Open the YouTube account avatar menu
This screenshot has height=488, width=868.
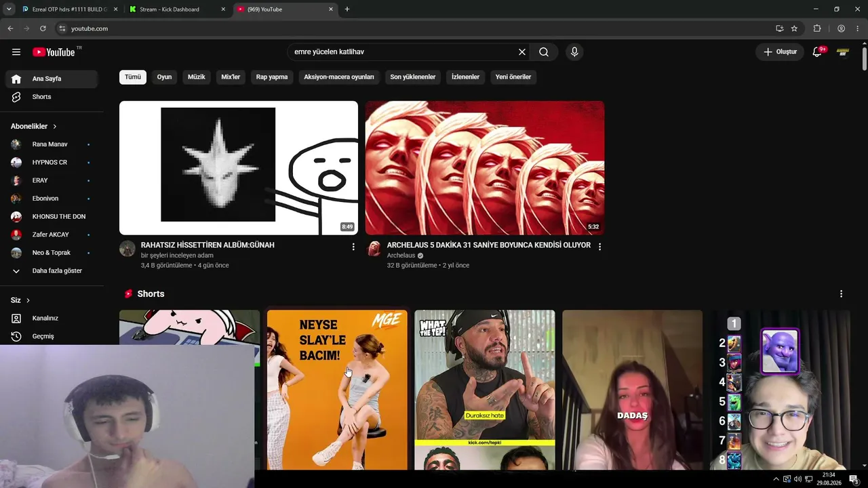[843, 52]
